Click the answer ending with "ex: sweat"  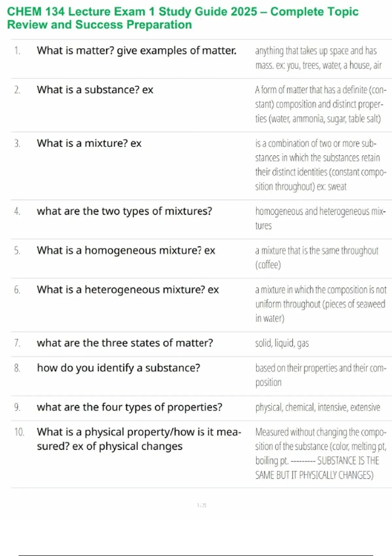tap(320, 165)
